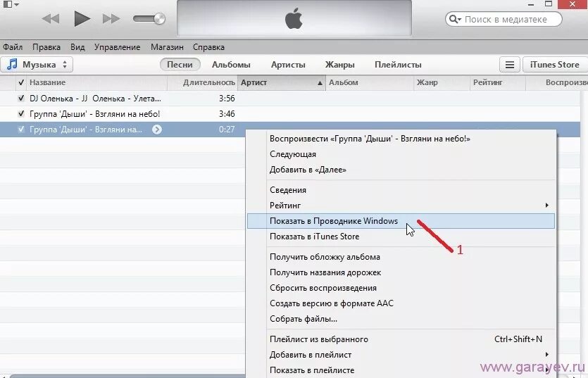The height and width of the screenshot is (378, 588).
Task: Switch to the Плейлисты view
Action: 398,65
